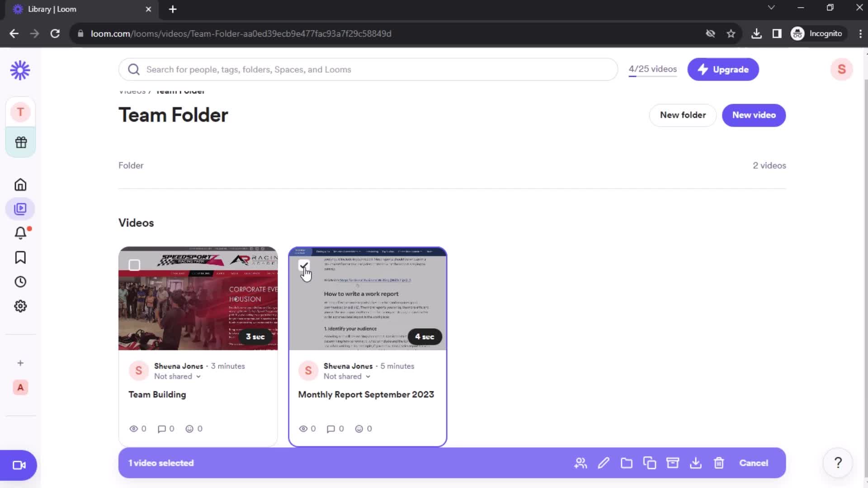This screenshot has width=868, height=488.
Task: Toggle checkbox on Team Building video
Action: click(134, 264)
